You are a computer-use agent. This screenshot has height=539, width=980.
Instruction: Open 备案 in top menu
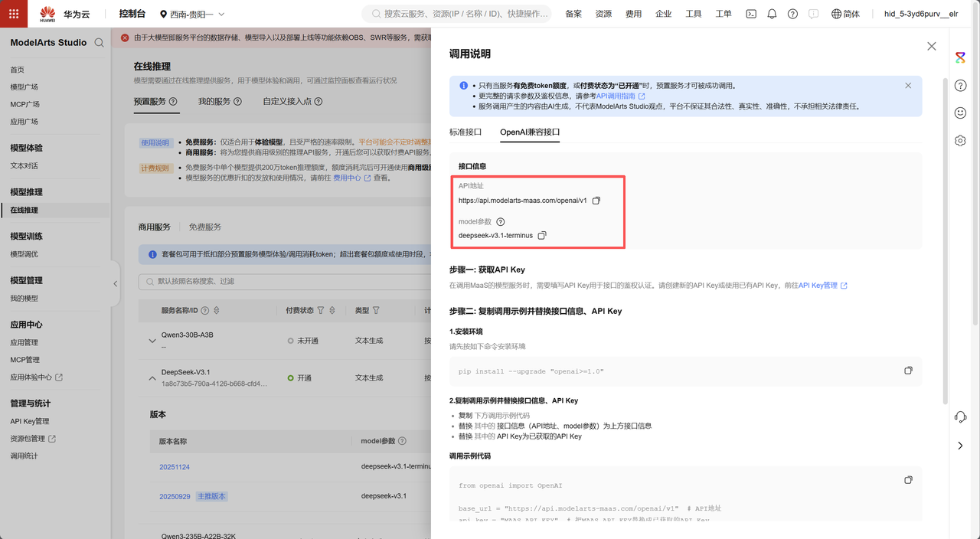[x=573, y=14]
